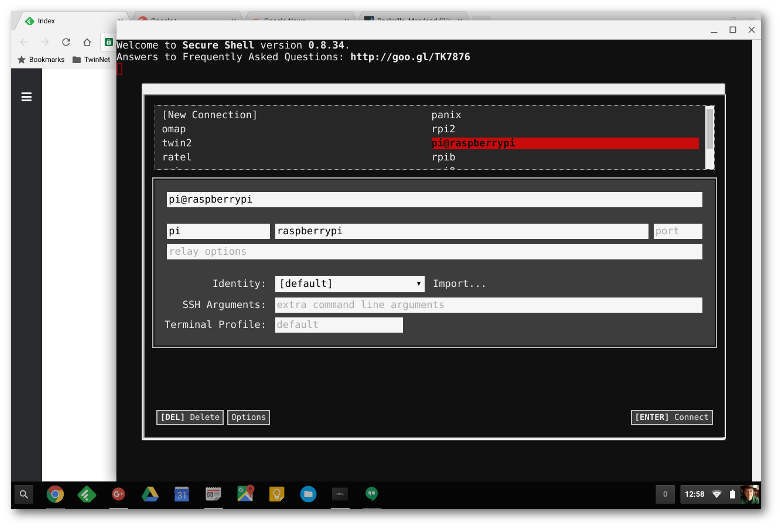Open Google Maps from the shelf

pyautogui.click(x=245, y=494)
